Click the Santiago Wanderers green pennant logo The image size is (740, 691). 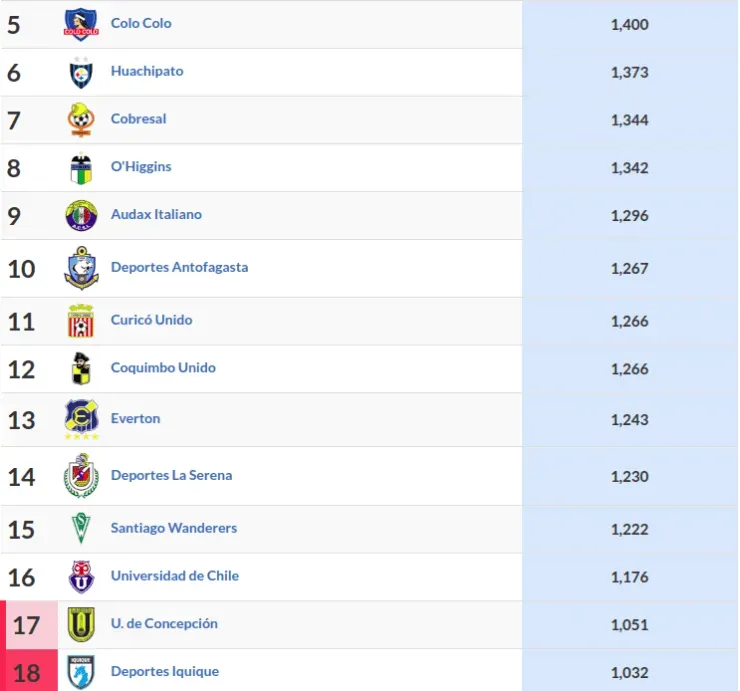coord(80,529)
